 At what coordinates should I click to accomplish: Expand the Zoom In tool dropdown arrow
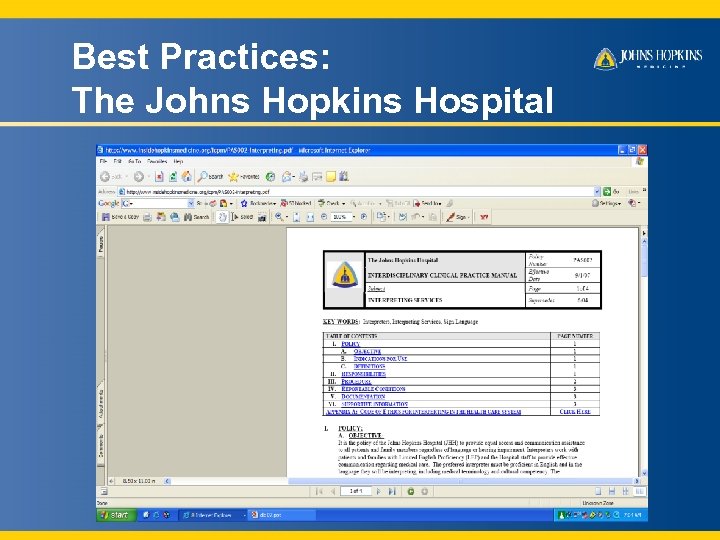tap(287, 217)
